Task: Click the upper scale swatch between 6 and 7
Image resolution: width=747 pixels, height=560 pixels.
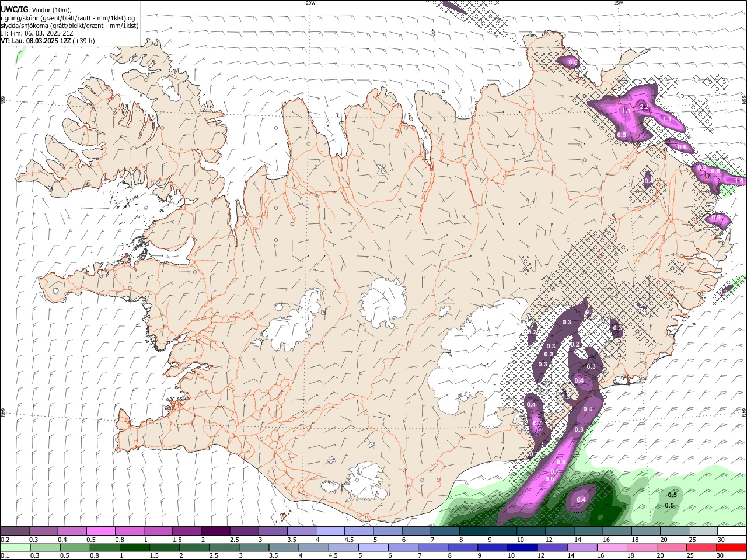Action: tap(416, 531)
